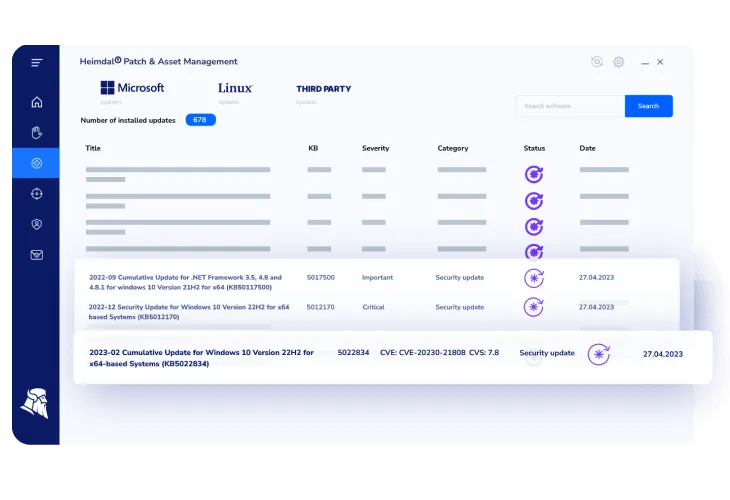Sort by the Title column header
730x500 pixels.
click(x=93, y=148)
